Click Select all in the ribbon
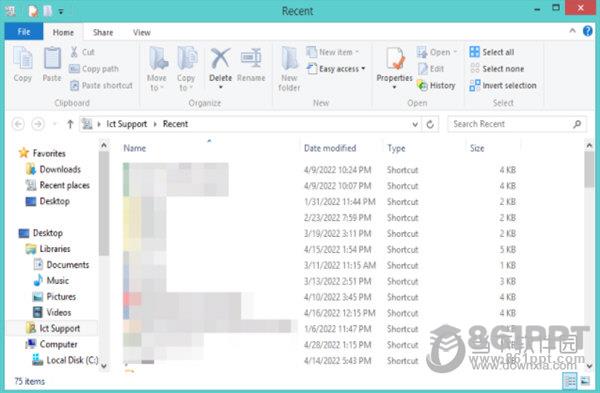Viewport: 600px width, 393px height. [492, 52]
